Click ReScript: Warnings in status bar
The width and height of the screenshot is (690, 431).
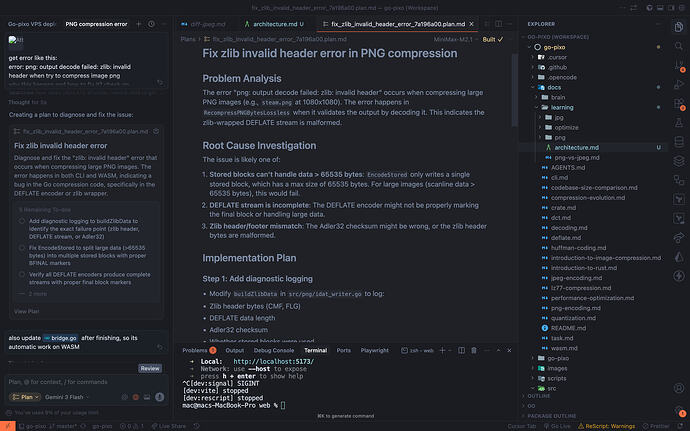[x=606, y=426]
